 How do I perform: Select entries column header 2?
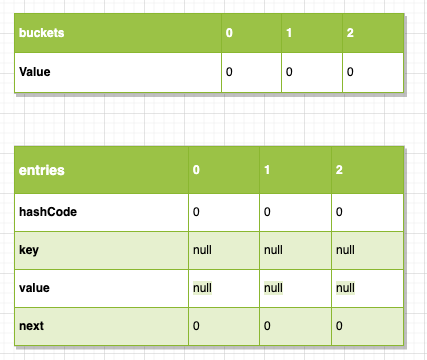368,170
